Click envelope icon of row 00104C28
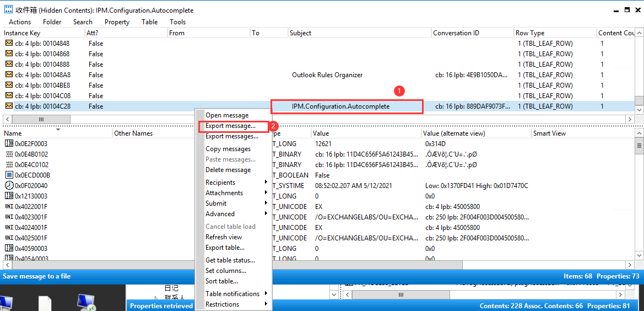The height and width of the screenshot is (311, 644). (9, 106)
